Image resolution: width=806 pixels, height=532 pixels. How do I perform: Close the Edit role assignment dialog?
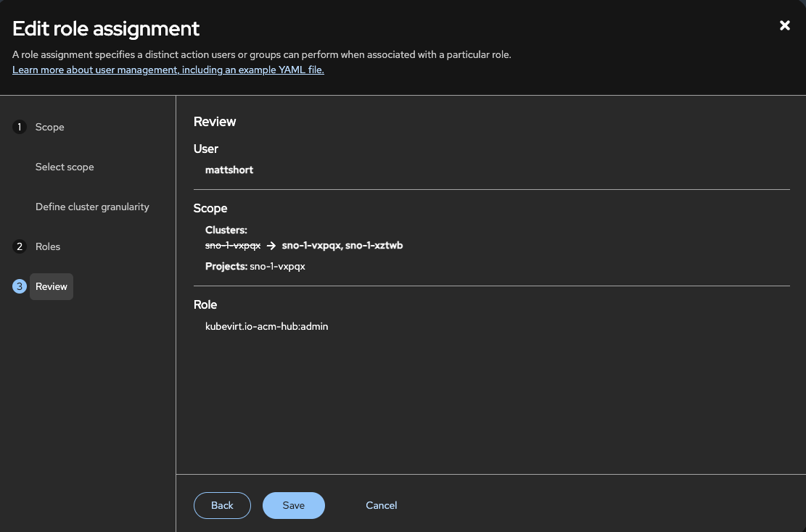click(x=784, y=25)
